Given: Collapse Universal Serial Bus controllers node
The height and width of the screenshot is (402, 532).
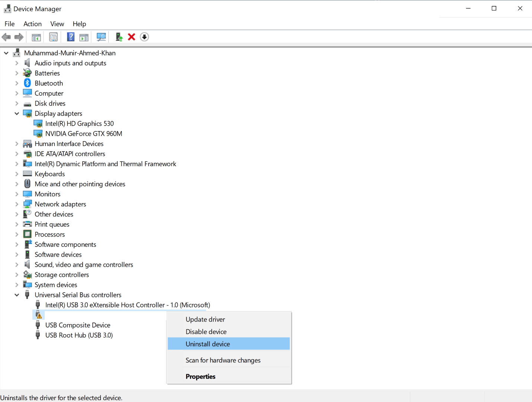Looking at the screenshot, I should (x=17, y=295).
